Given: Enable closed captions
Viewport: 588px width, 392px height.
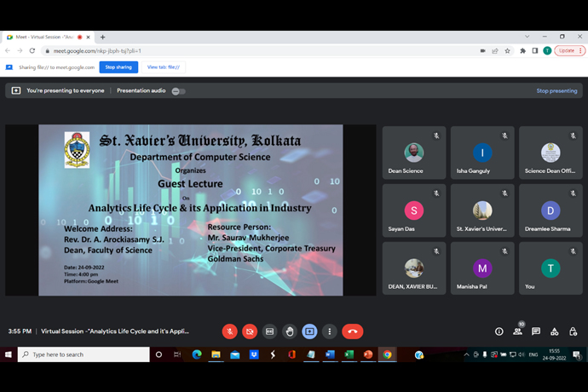Looking at the screenshot, I should point(269,331).
